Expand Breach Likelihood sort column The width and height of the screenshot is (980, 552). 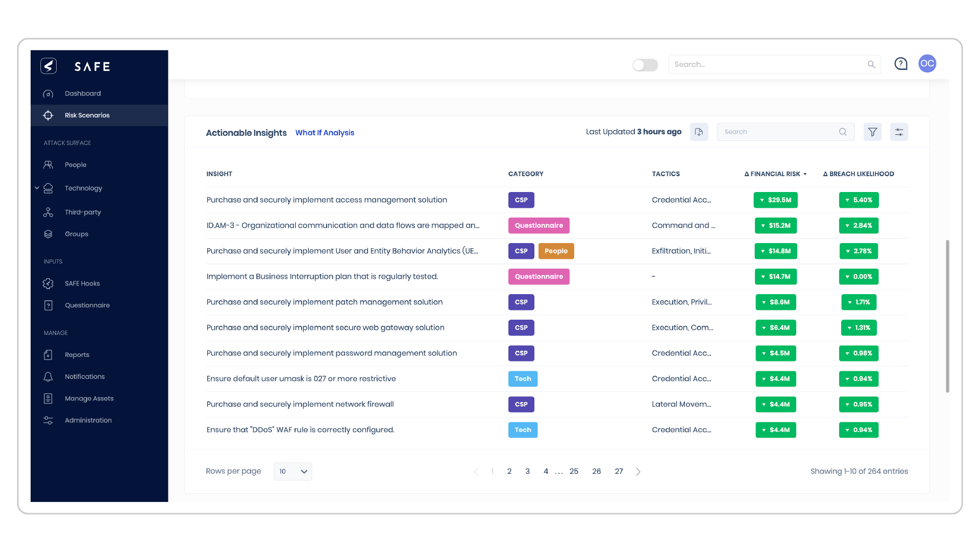pyautogui.click(x=859, y=174)
